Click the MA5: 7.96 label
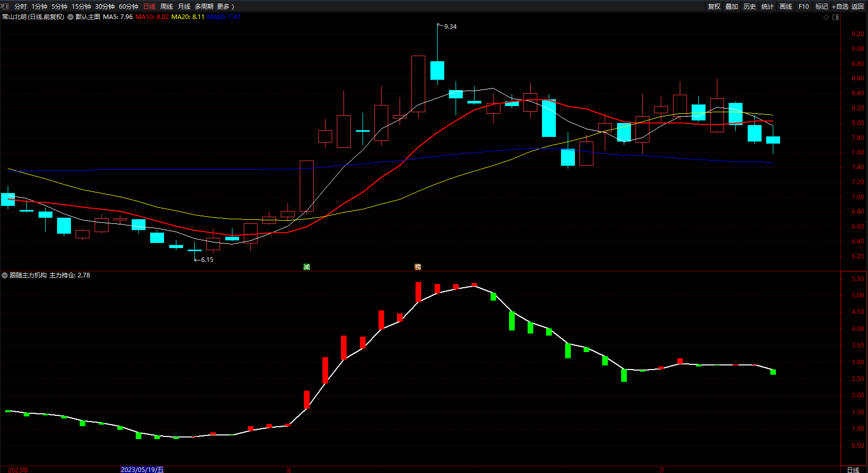 pos(118,17)
